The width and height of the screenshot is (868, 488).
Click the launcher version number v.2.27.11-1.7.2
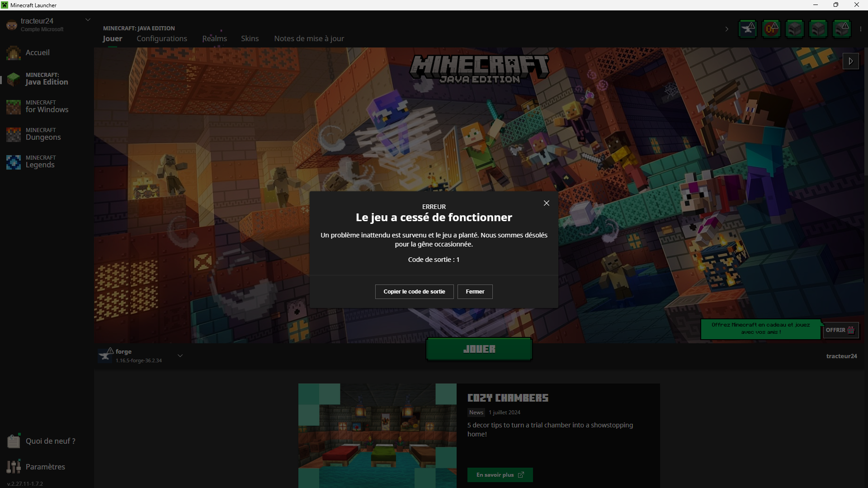click(x=25, y=483)
